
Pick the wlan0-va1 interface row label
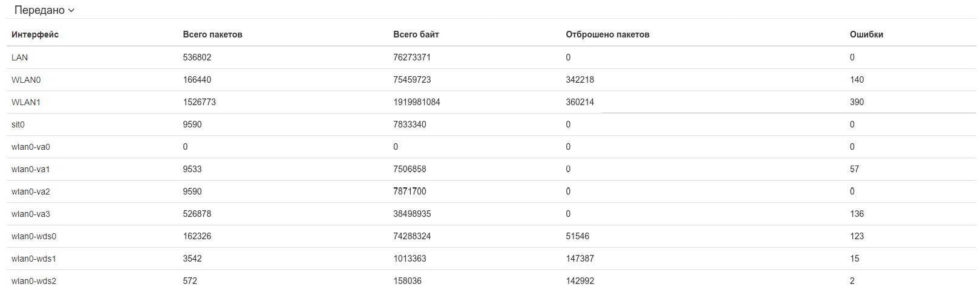pyautogui.click(x=31, y=169)
